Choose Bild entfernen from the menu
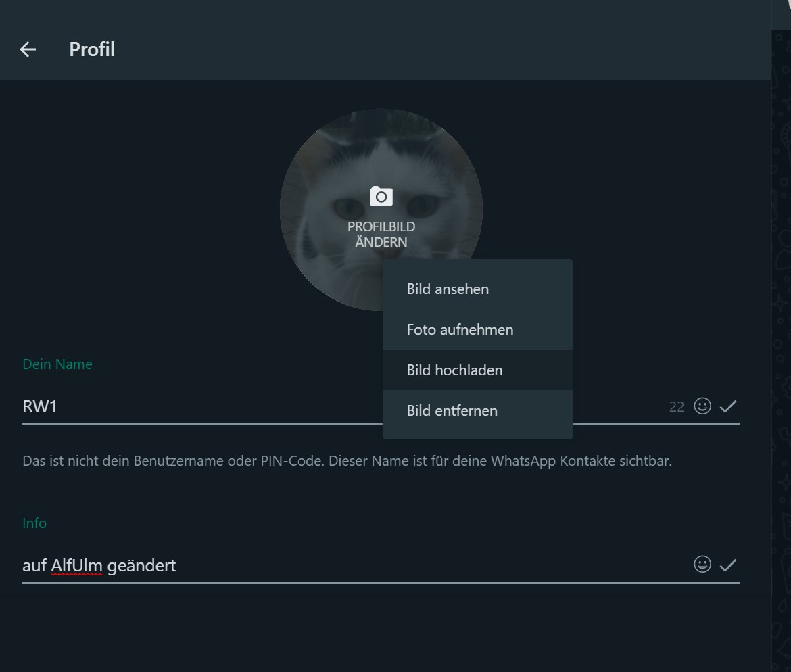The width and height of the screenshot is (791, 672). (x=477, y=410)
